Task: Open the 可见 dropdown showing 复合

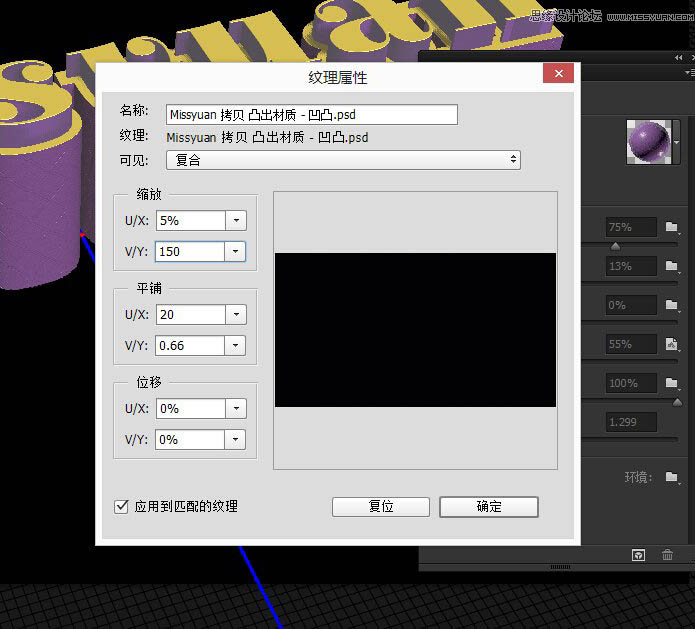Action: 343,159
